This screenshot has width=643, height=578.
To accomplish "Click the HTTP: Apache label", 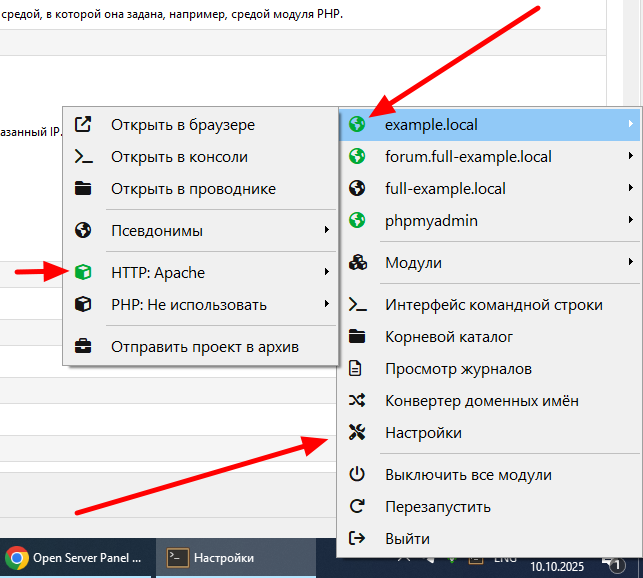I will 158,273.
